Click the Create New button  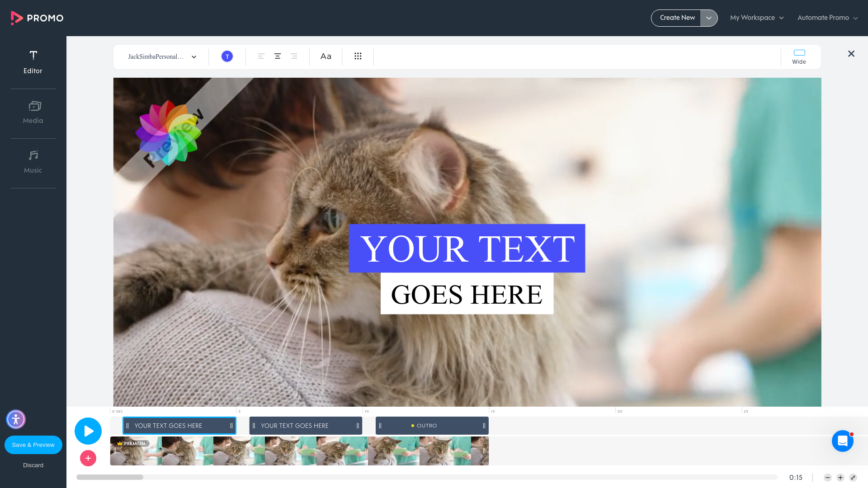pos(677,18)
